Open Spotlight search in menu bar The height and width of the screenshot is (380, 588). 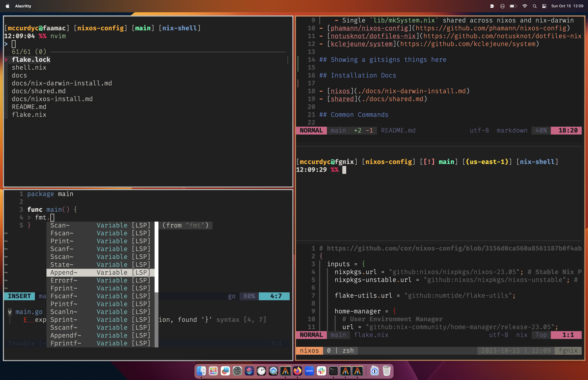(535, 6)
